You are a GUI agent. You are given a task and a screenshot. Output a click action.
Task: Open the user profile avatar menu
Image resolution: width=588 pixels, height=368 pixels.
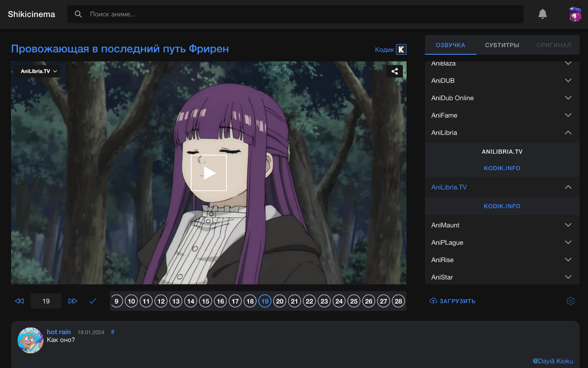(575, 14)
